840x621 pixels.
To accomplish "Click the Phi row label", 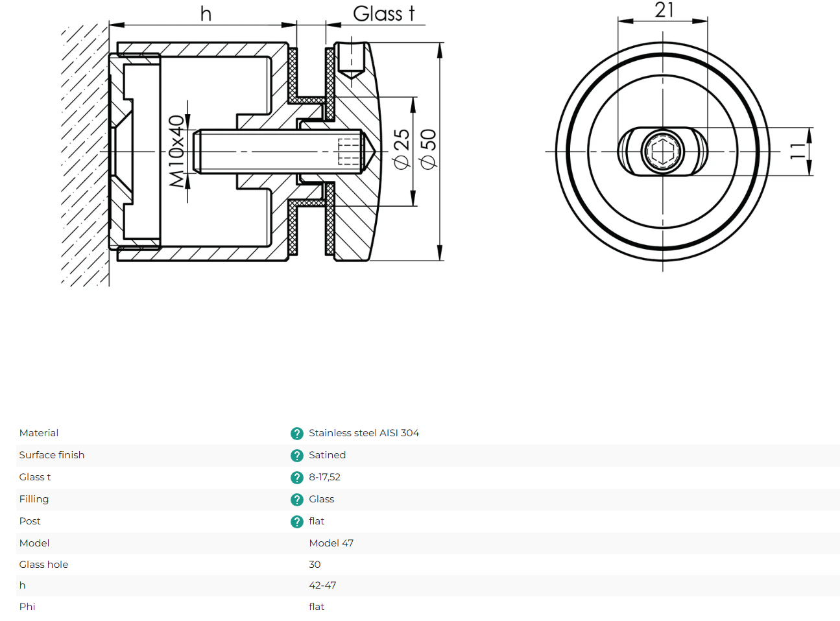I will 27,607.
